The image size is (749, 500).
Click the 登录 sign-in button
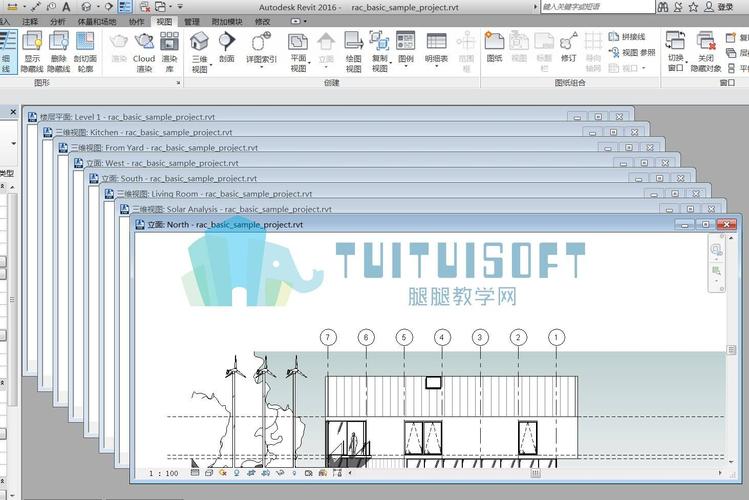[719, 7]
